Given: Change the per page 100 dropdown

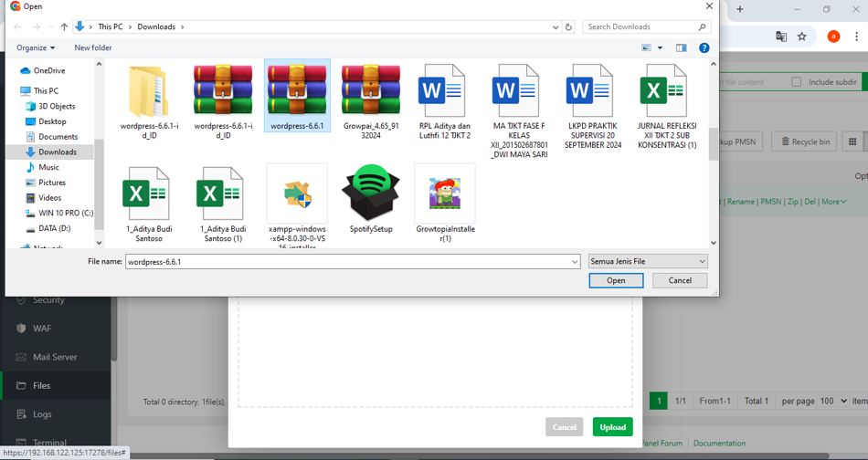Looking at the screenshot, I should tap(833, 401).
